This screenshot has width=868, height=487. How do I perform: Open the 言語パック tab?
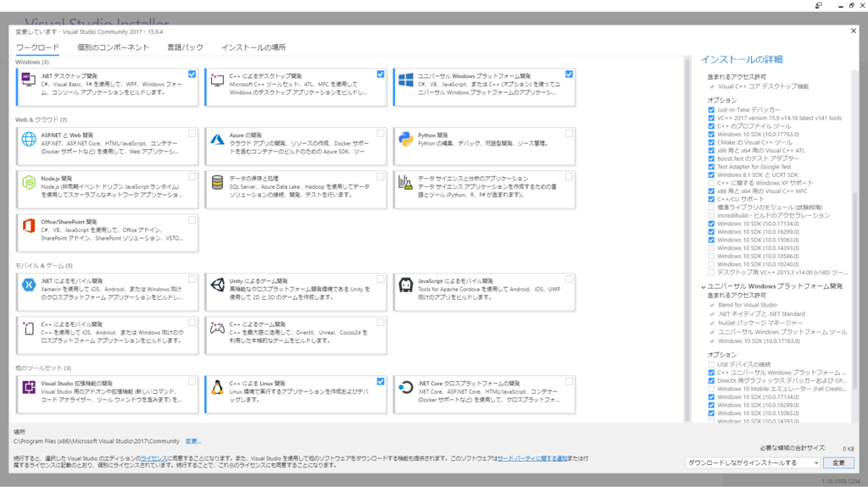pyautogui.click(x=186, y=47)
